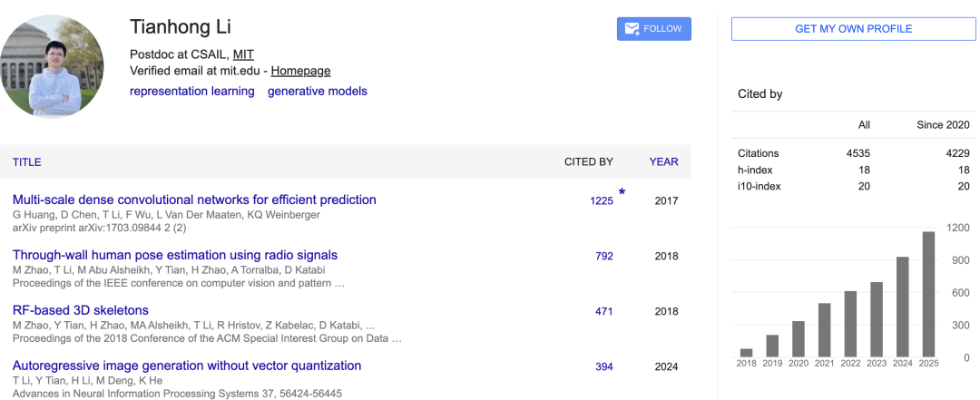Image resolution: width=980 pixels, height=400 pixels.
Task: Open the RF-based 3D skeletons paper
Action: click(x=81, y=310)
